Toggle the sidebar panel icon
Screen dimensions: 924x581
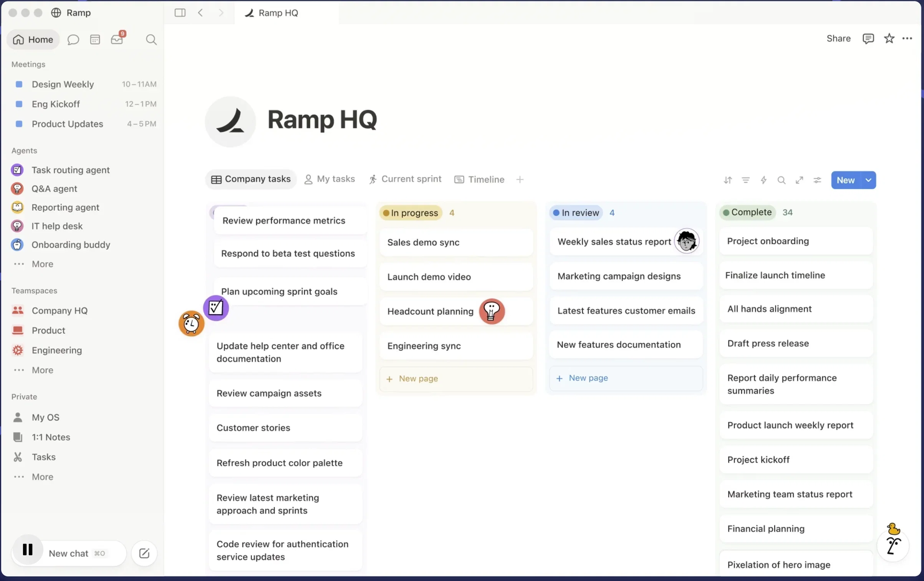point(180,13)
